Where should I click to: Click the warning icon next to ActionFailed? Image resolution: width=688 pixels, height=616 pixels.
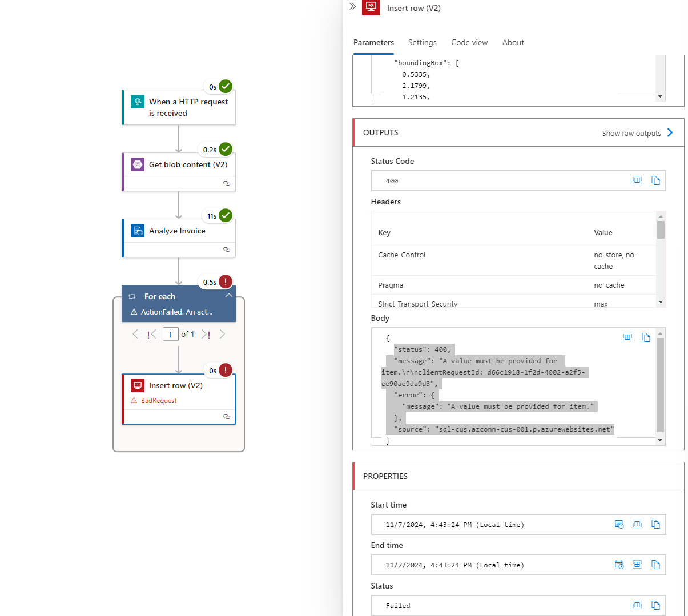pyautogui.click(x=134, y=312)
